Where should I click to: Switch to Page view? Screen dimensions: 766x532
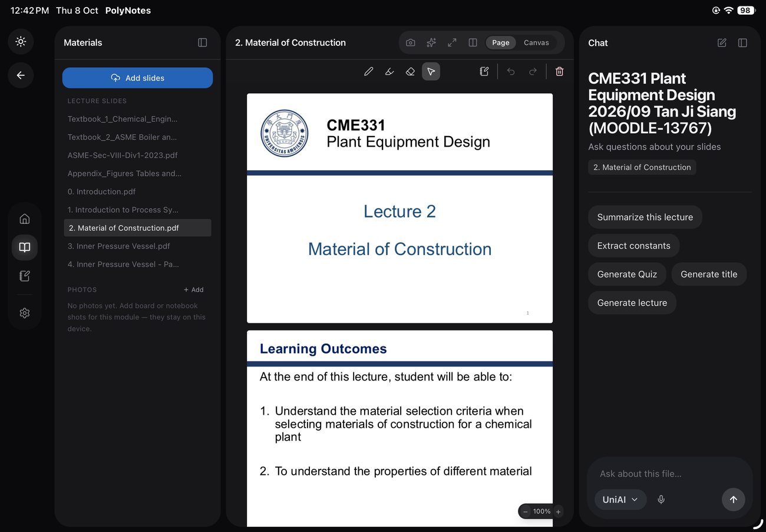coord(501,42)
